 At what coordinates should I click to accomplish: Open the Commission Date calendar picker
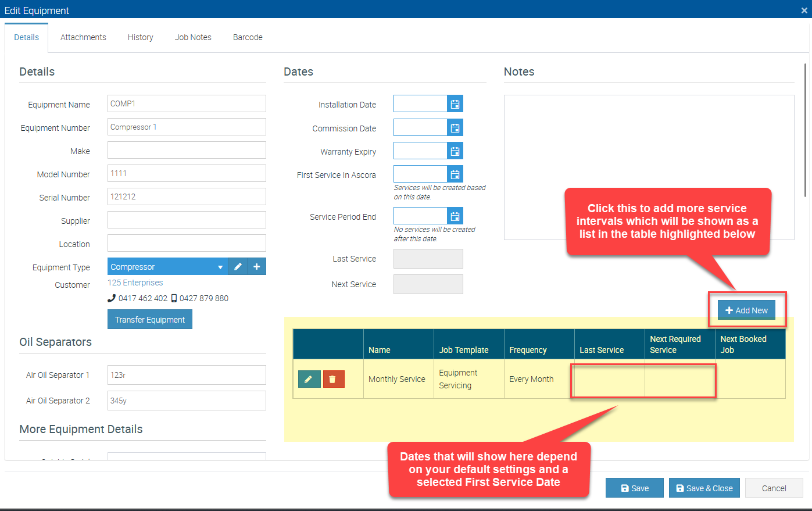click(x=455, y=128)
